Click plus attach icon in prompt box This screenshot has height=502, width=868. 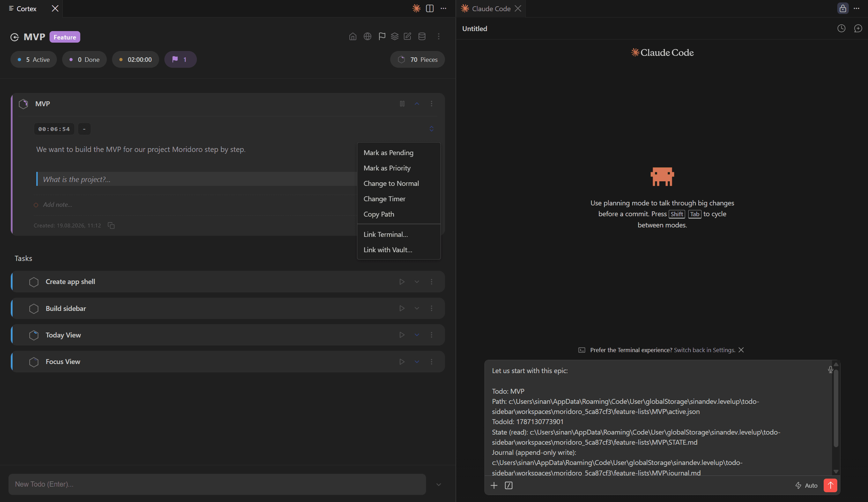pyautogui.click(x=494, y=485)
